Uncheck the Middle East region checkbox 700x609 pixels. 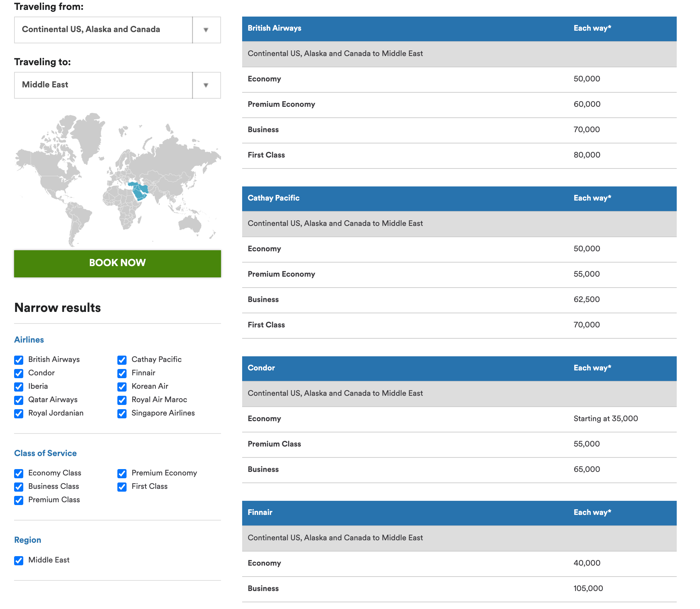19,560
